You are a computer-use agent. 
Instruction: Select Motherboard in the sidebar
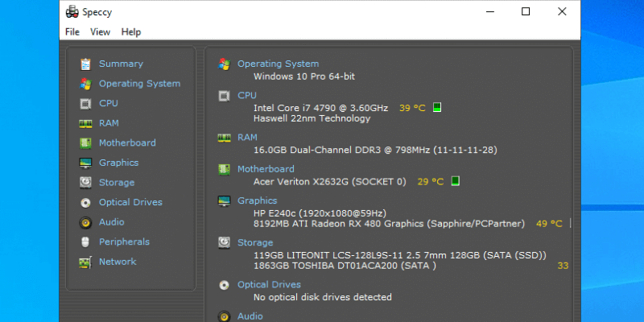pyautogui.click(x=127, y=143)
